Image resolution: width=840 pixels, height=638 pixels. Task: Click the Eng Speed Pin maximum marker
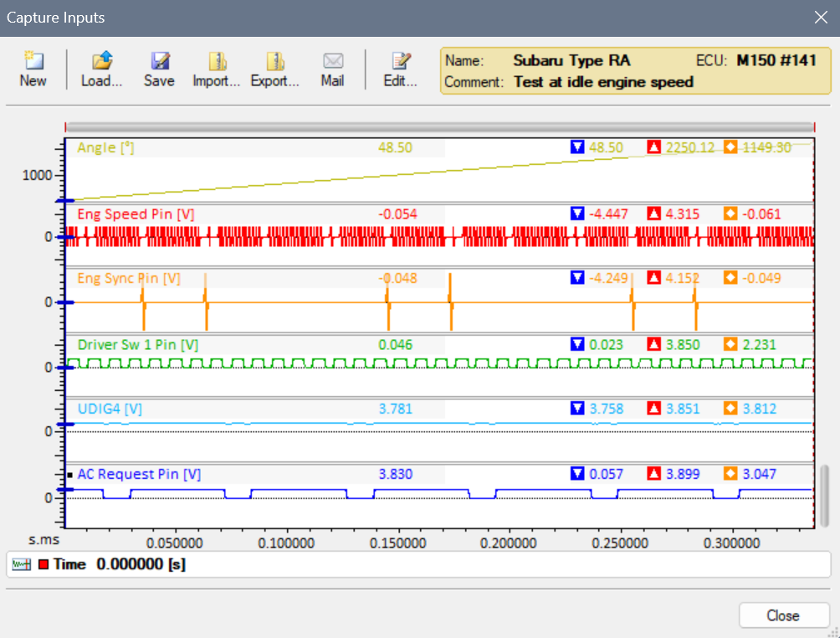pos(654,214)
